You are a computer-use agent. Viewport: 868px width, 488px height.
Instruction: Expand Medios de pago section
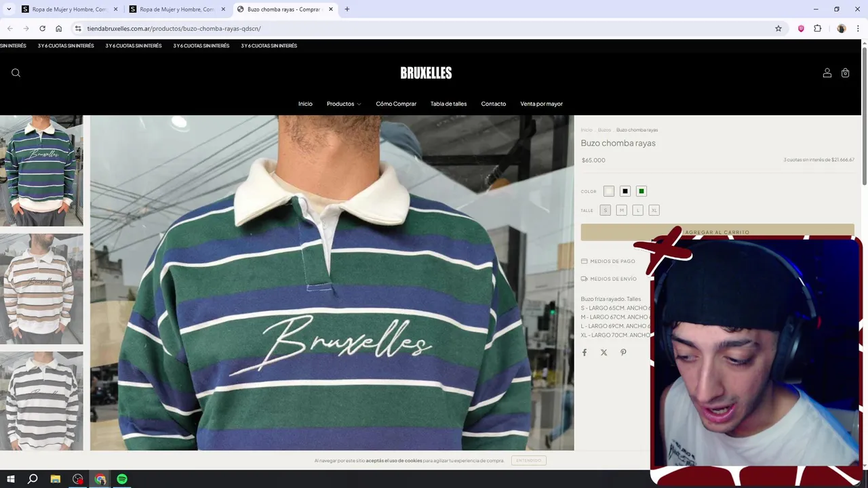coord(608,261)
